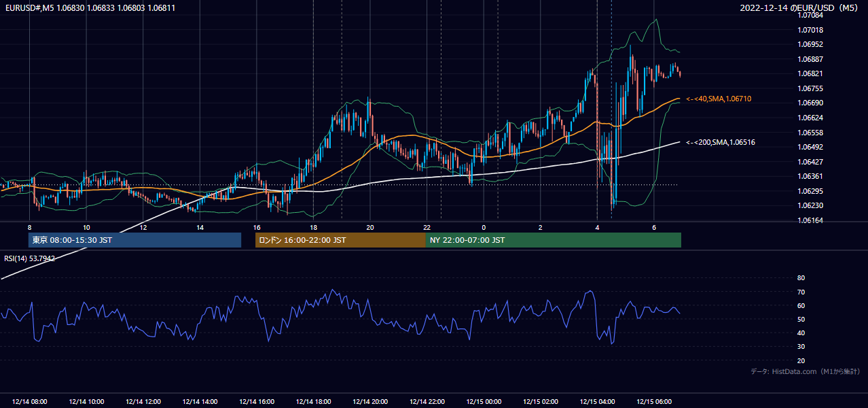The width and height of the screenshot is (868, 408).
Task: Click RSI scale level 40
Action: tap(801, 333)
